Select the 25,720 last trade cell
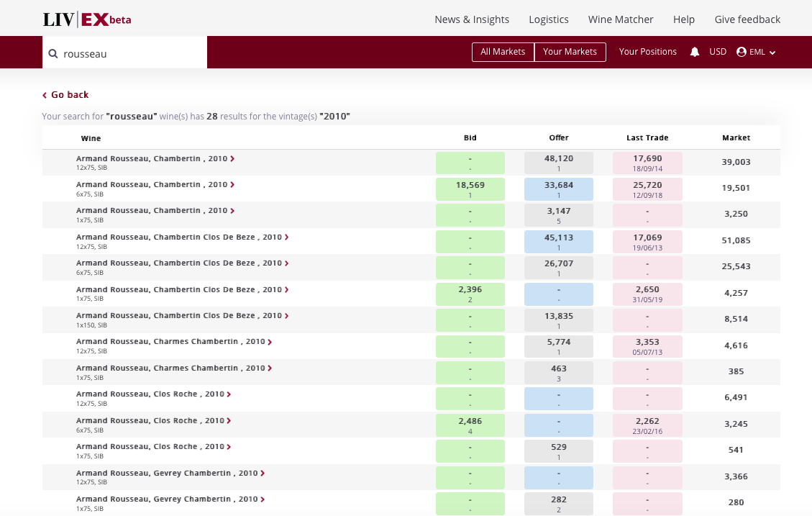The height and width of the screenshot is (516, 812). point(647,189)
